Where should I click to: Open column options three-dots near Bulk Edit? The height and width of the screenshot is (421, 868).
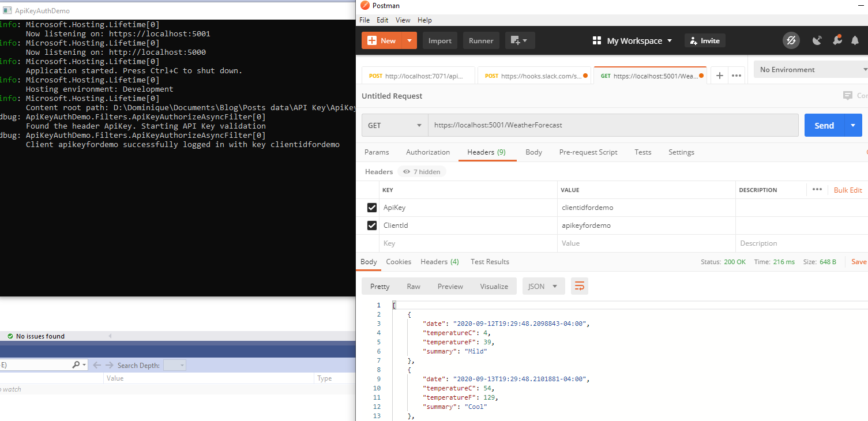tap(817, 189)
